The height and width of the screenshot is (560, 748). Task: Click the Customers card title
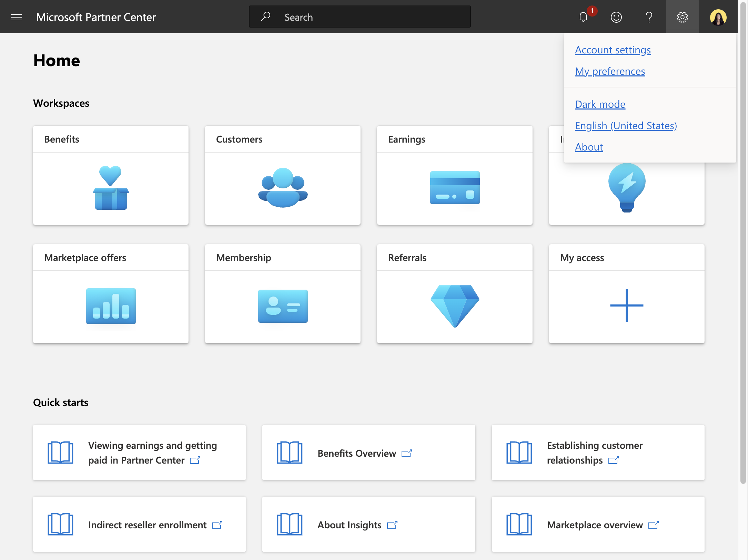pyautogui.click(x=239, y=139)
